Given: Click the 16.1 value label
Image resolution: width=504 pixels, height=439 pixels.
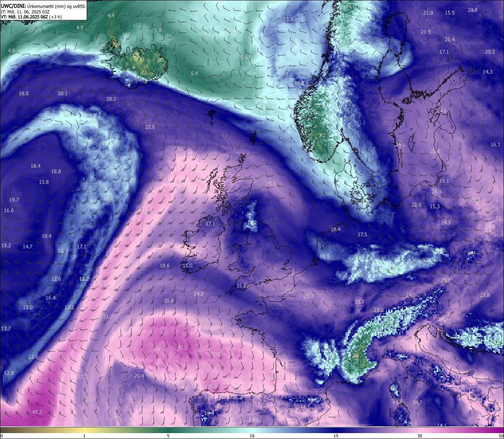Looking at the screenshot, I should click(x=495, y=144).
